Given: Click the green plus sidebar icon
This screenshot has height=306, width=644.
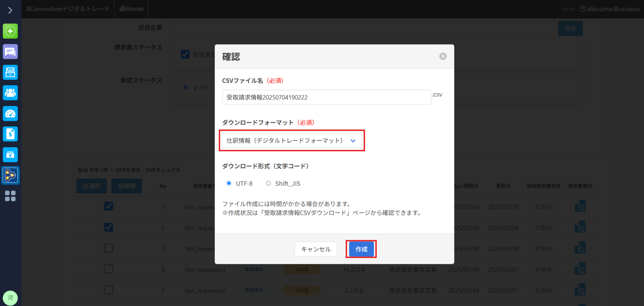Looking at the screenshot, I should [10, 31].
